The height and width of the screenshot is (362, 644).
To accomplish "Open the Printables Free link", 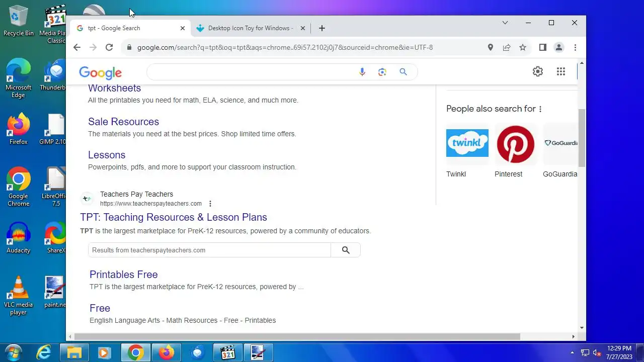I will click(124, 275).
